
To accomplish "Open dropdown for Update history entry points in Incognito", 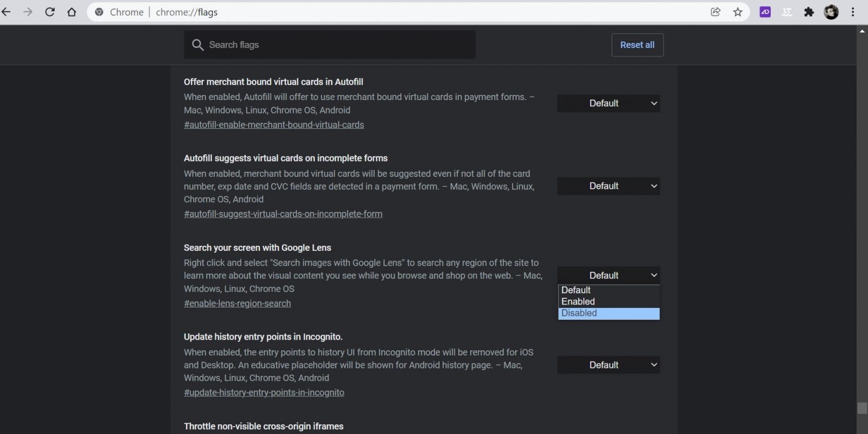I will [x=609, y=365].
